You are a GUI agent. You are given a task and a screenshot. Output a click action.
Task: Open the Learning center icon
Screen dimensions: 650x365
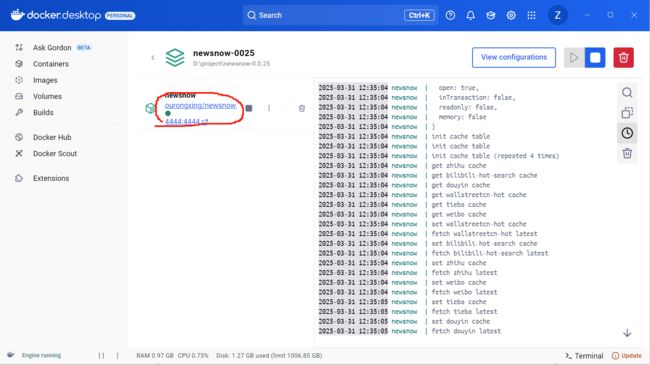coord(491,15)
